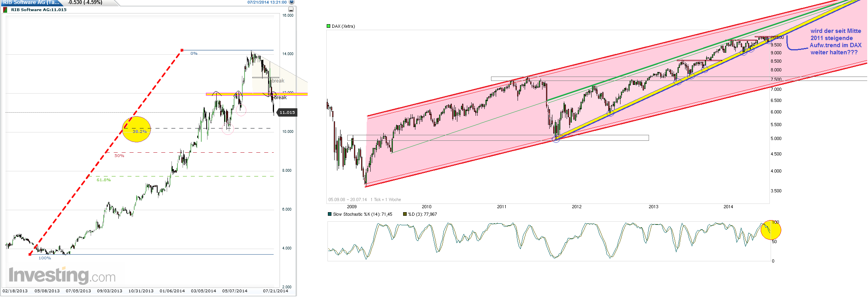Click the red 0% Fibonacci anchor point

pyautogui.click(x=182, y=50)
